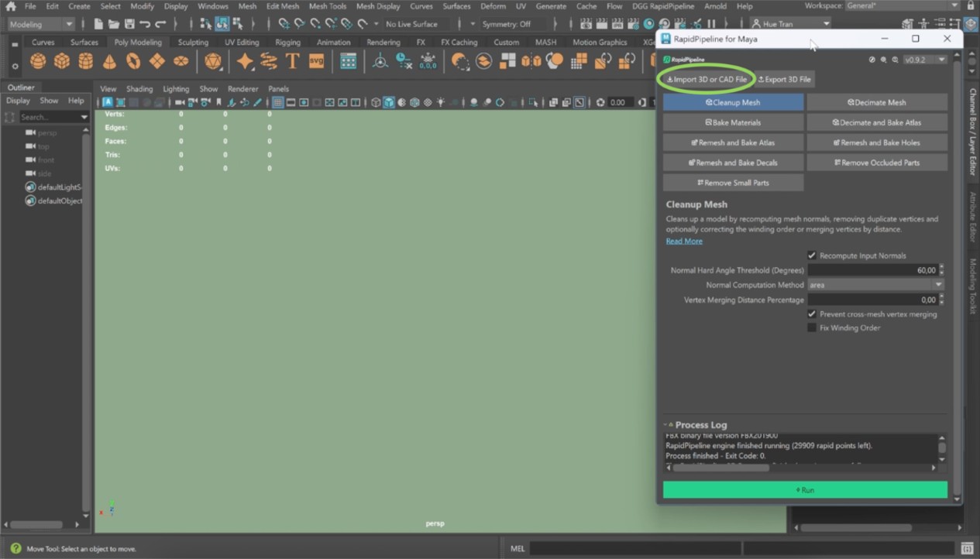This screenshot has height=559, width=980.
Task: Click the pause playback icon in status line
Action: tap(711, 24)
